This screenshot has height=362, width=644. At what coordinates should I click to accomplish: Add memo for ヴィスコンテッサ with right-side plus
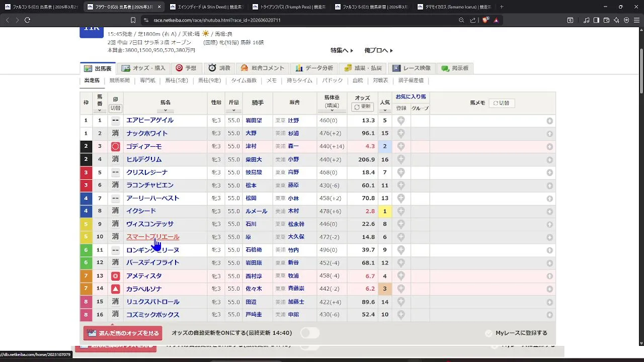click(550, 224)
